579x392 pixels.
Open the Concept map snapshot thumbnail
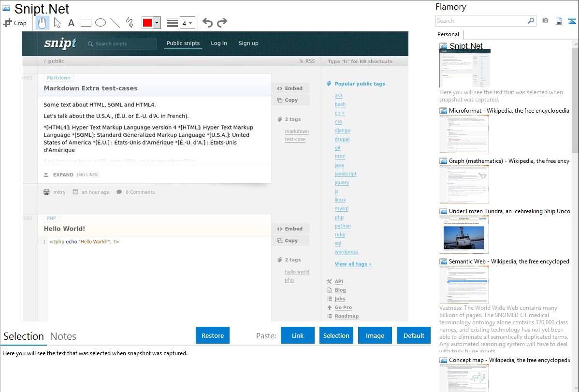coord(464,378)
